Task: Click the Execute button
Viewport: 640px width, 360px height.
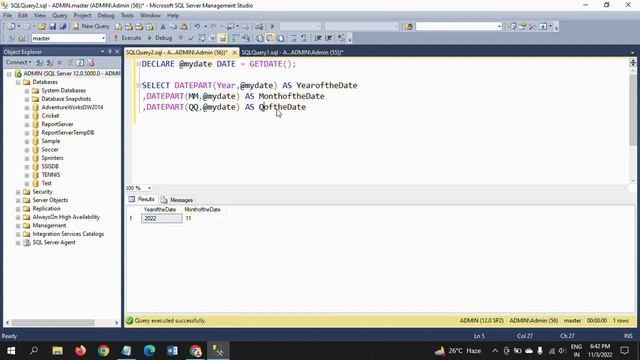Action: 127,38
